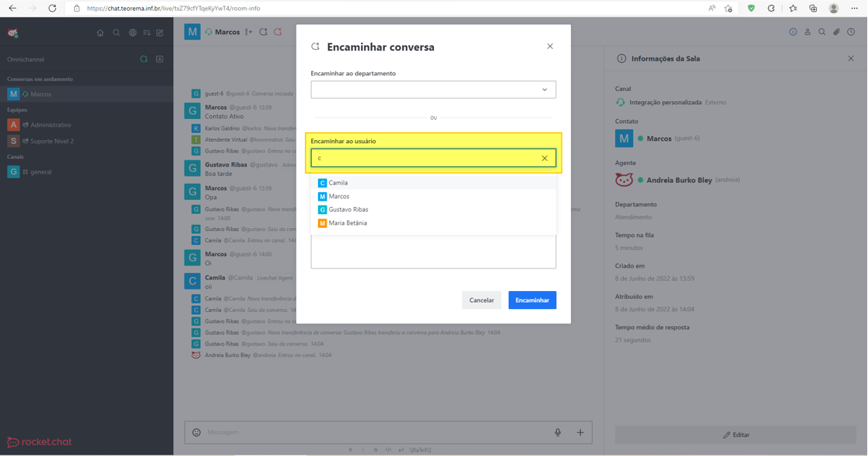Click the forward chat icon in room header
Viewport: 868px width, 456px height.
pyautogui.click(x=264, y=32)
